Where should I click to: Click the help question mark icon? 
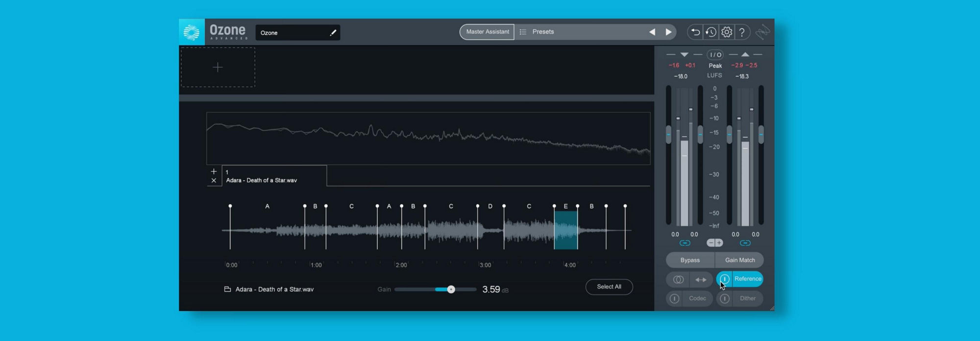click(742, 32)
